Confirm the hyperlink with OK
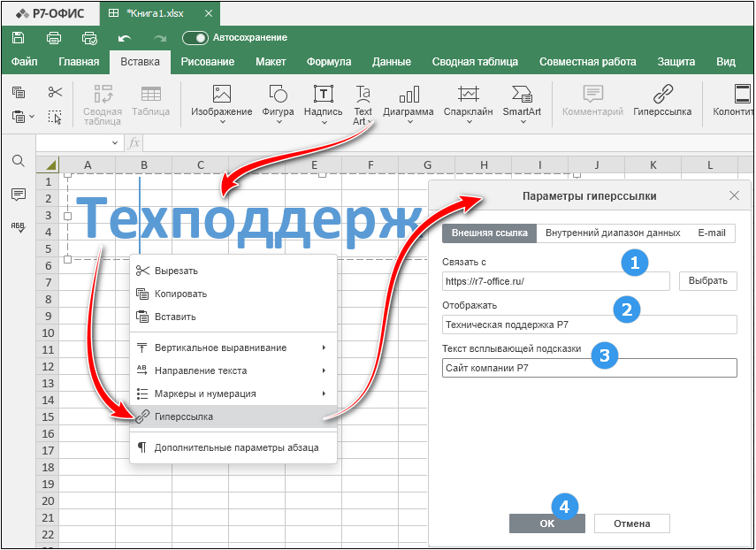This screenshot has width=756, height=550. (547, 523)
